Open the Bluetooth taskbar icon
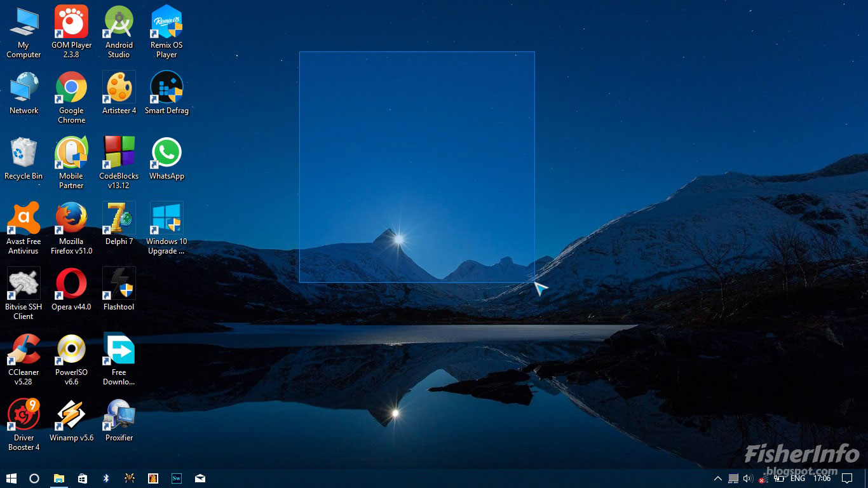This screenshot has width=868, height=488. coord(106,478)
